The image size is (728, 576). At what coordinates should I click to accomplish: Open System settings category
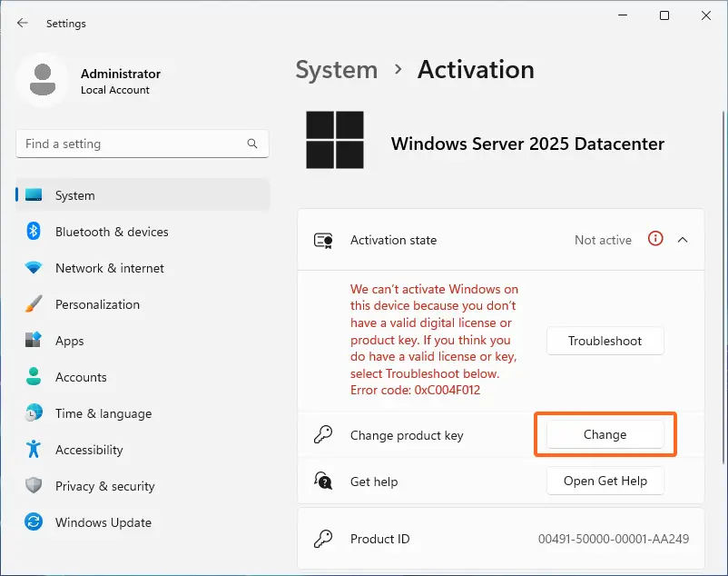(x=143, y=195)
